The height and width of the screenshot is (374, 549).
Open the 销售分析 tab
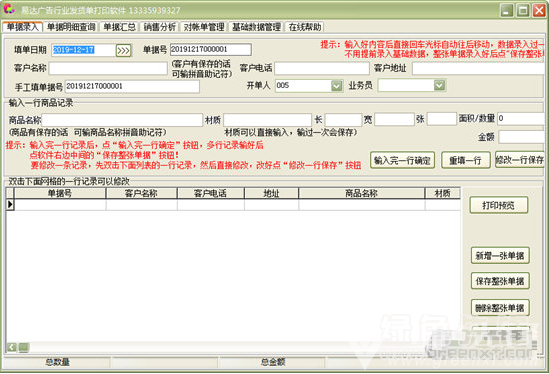pos(160,27)
